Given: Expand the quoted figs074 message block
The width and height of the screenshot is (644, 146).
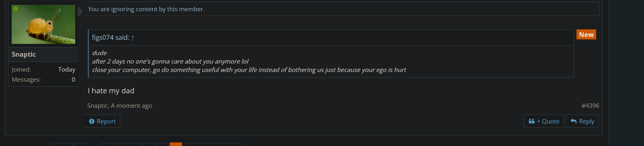Looking at the screenshot, I should (331, 62).
